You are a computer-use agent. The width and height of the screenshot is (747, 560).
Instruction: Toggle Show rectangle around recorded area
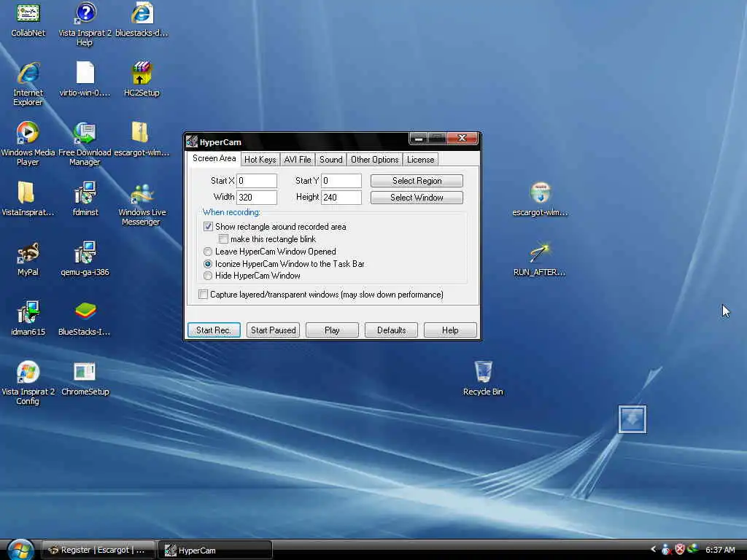208,226
